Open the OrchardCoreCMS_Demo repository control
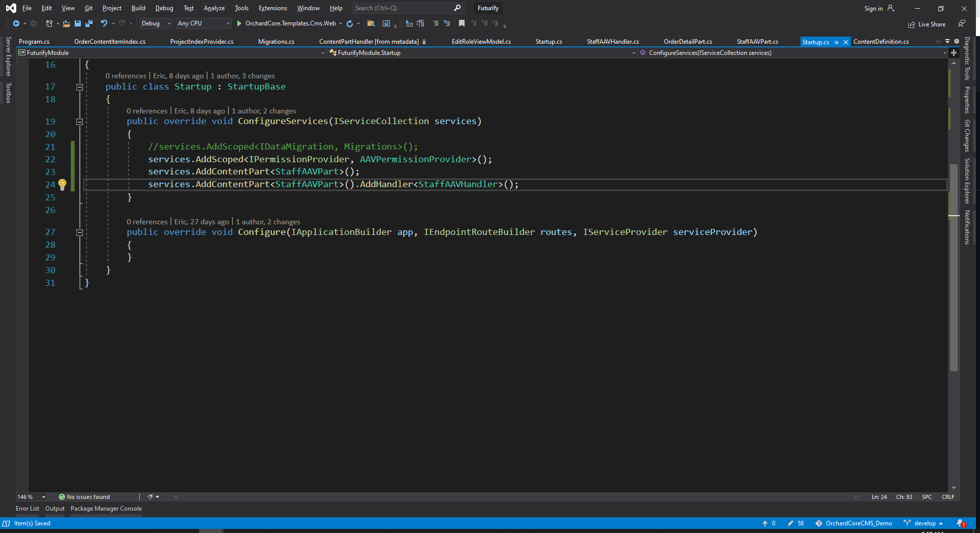This screenshot has height=533, width=980. [858, 523]
